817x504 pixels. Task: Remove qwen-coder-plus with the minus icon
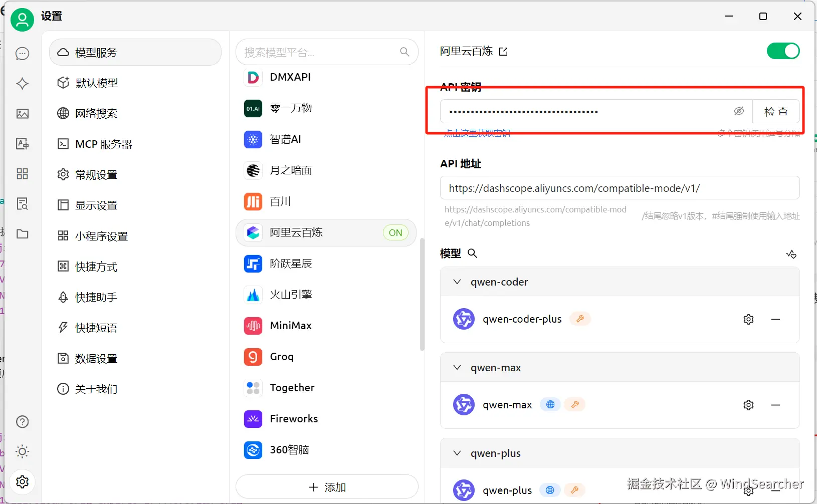[775, 319]
